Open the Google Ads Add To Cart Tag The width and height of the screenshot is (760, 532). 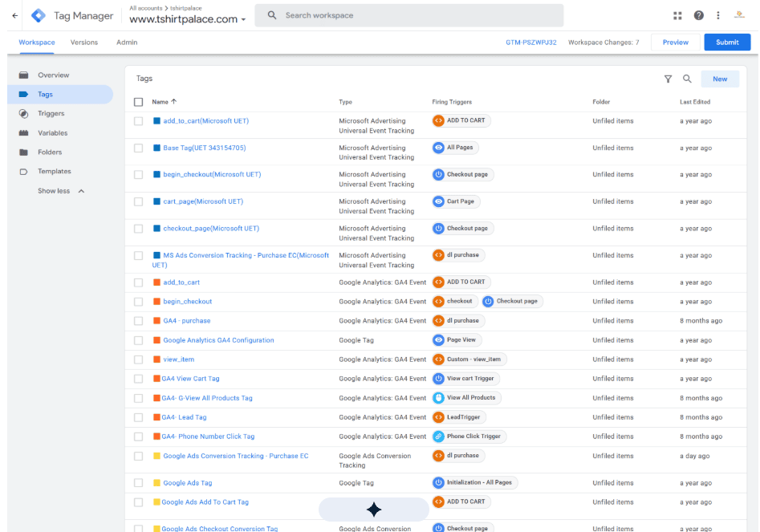click(205, 502)
